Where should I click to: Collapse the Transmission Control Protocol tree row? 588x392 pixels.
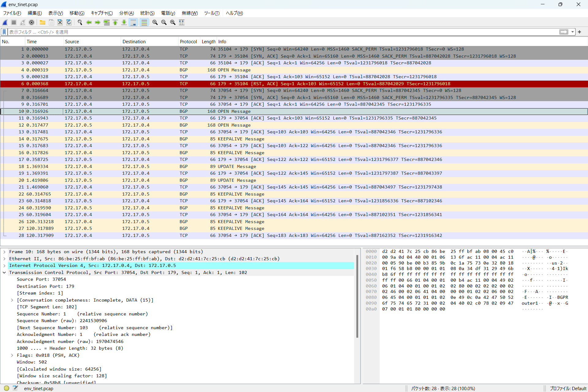[x=4, y=272]
